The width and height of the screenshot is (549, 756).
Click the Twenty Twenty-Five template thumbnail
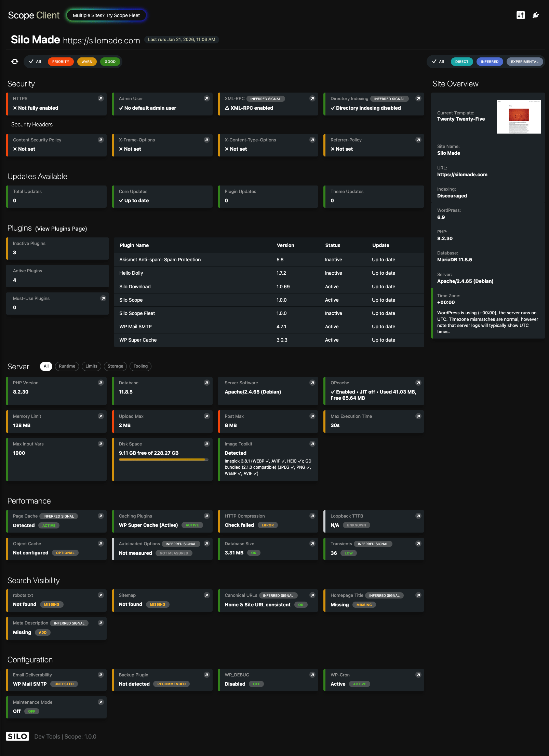click(x=519, y=117)
